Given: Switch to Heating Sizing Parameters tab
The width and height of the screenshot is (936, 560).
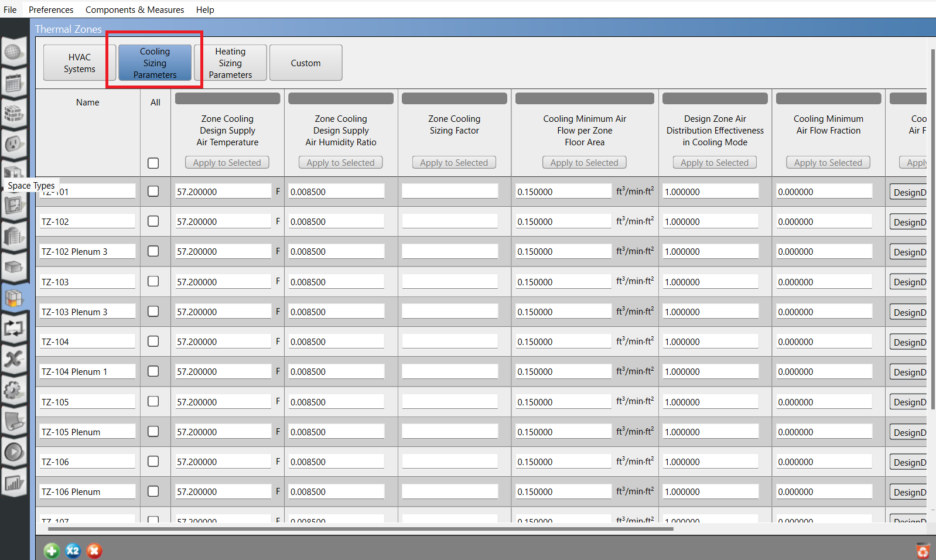Looking at the screenshot, I should click(230, 63).
